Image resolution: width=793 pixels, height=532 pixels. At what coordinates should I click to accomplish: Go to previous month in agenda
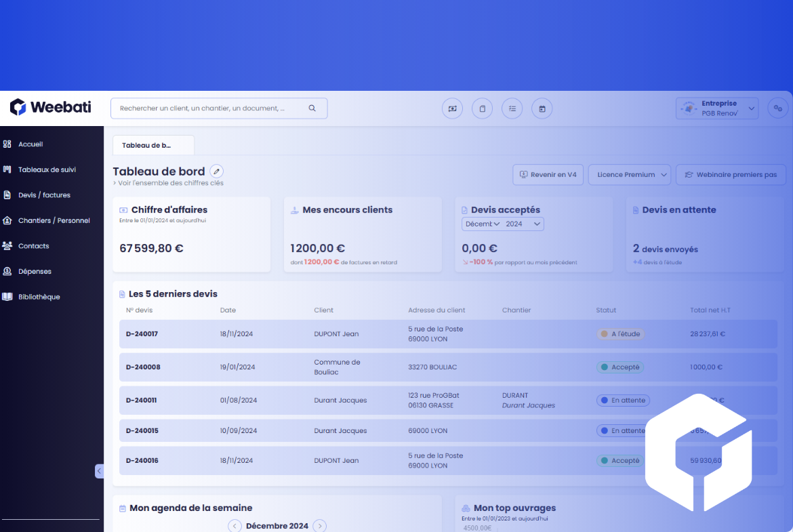pos(235,526)
